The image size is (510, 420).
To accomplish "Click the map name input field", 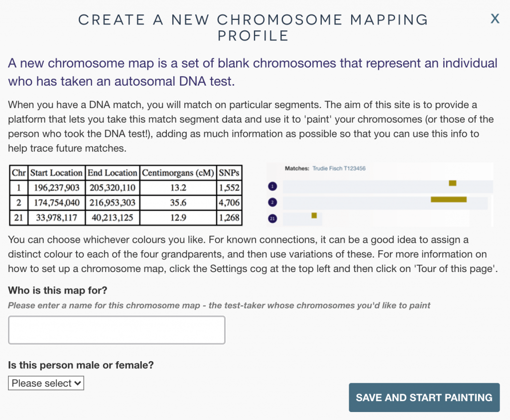I will [117, 330].
